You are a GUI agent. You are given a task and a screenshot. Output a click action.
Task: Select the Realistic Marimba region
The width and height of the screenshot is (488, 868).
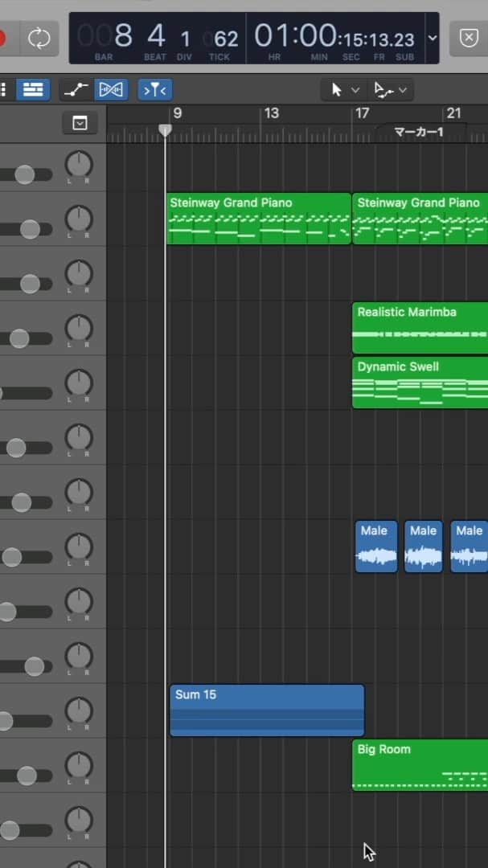[x=420, y=328]
